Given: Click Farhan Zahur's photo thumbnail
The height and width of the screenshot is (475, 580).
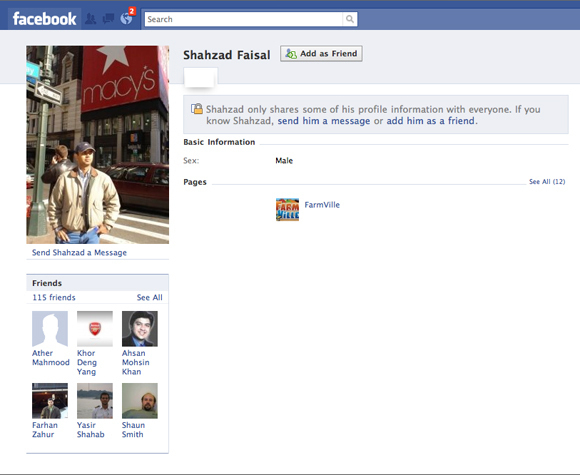Looking at the screenshot, I should click(x=50, y=401).
